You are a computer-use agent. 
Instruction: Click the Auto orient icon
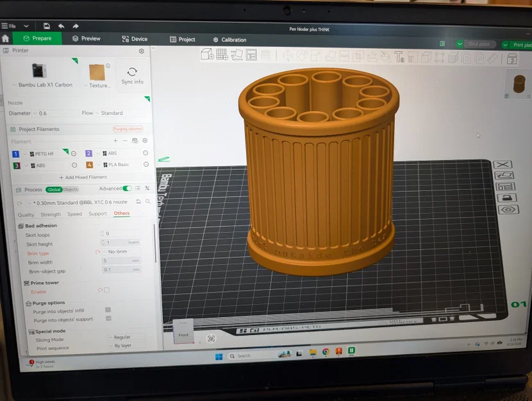(x=237, y=55)
